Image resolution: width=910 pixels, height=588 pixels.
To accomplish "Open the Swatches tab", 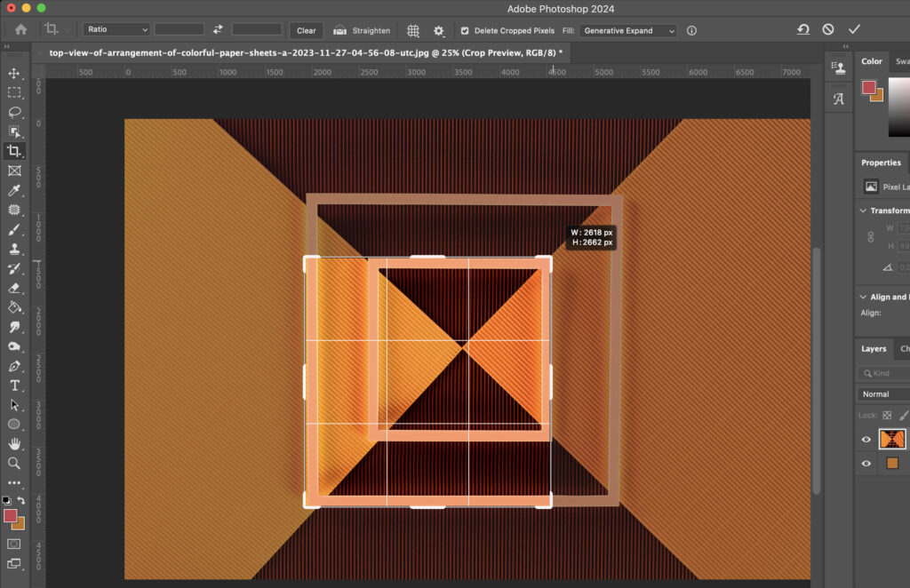I will click(901, 62).
